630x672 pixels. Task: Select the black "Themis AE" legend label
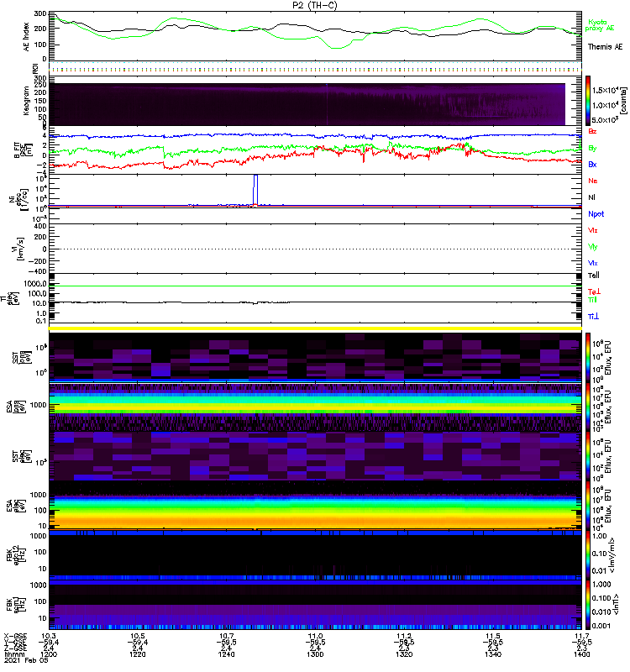[605, 47]
